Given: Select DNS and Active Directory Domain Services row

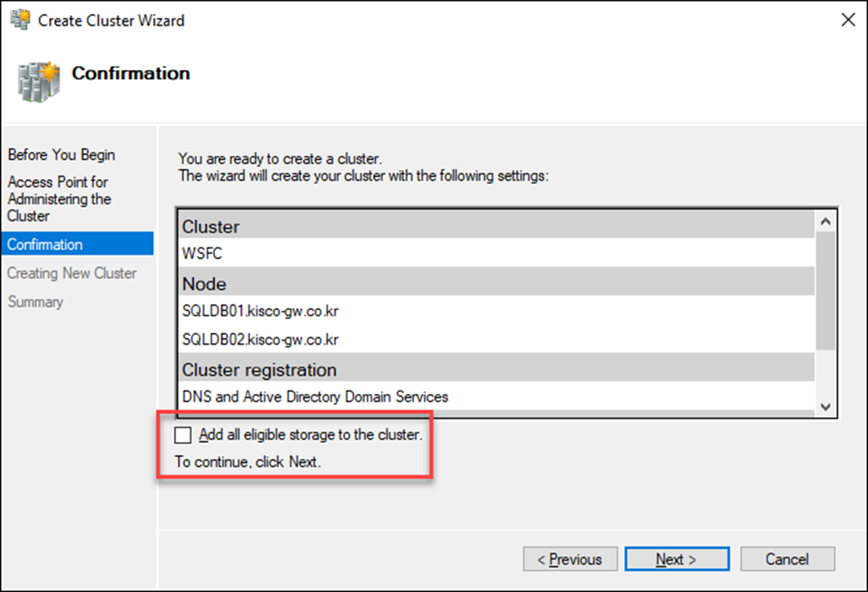Looking at the screenshot, I should click(496, 396).
